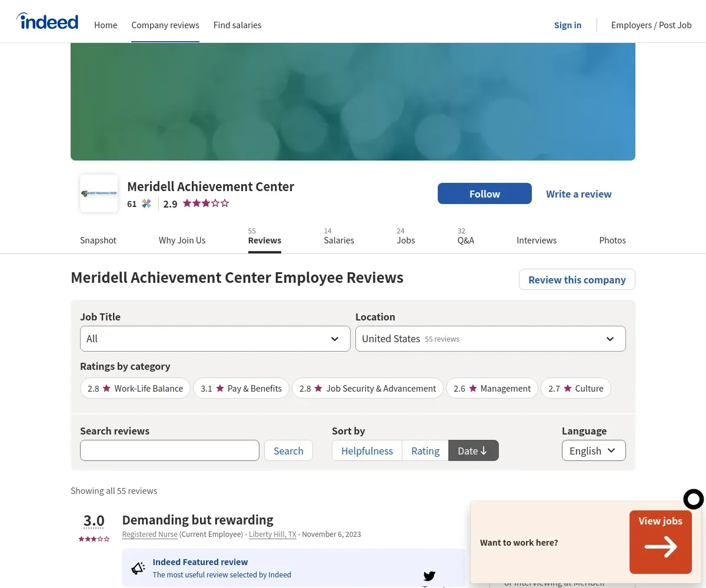Click the Showing all 55 reviews text
Screen dimensions: 706x588
pos(114,490)
